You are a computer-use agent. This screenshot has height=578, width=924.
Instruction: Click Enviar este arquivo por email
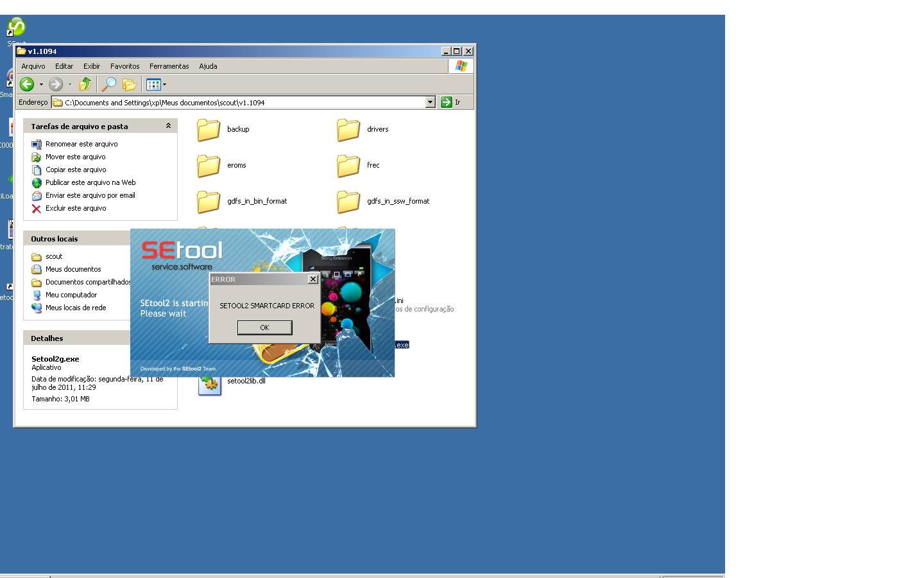[90, 195]
